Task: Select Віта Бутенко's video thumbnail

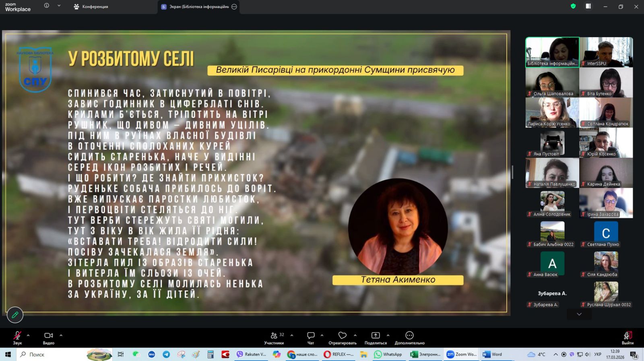Action: [606, 83]
